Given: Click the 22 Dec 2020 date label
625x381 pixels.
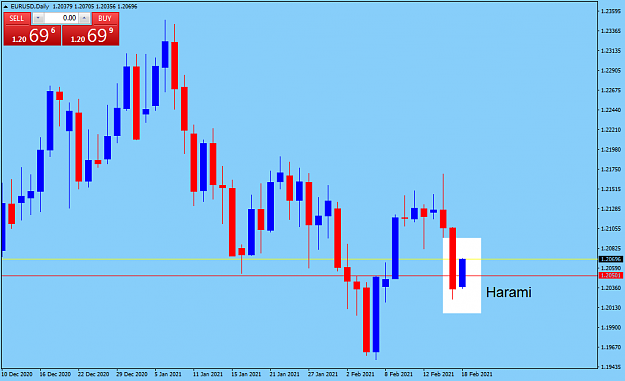Looking at the screenshot, I should [x=93, y=374].
